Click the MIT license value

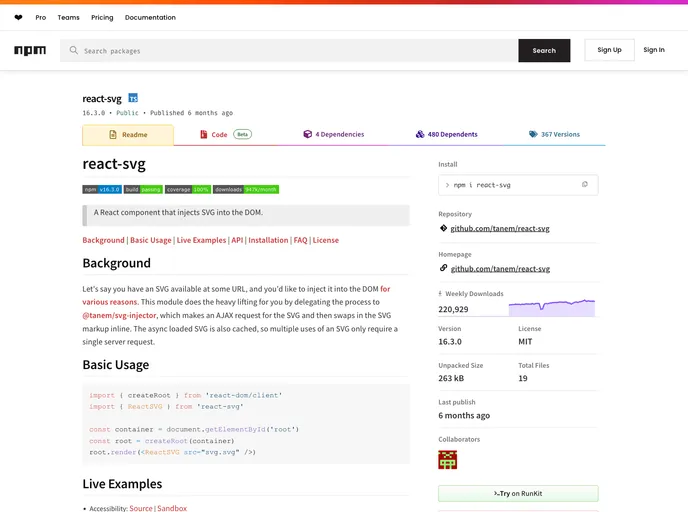click(x=525, y=342)
